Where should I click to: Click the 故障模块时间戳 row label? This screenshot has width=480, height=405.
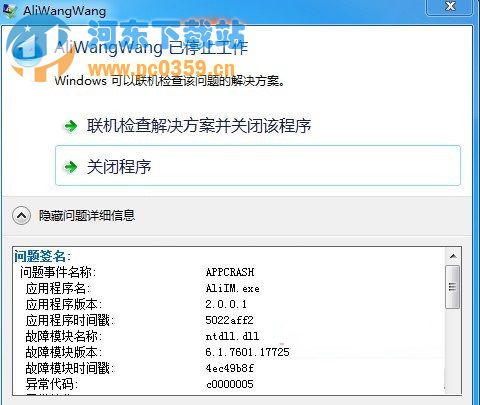[x=70, y=368]
